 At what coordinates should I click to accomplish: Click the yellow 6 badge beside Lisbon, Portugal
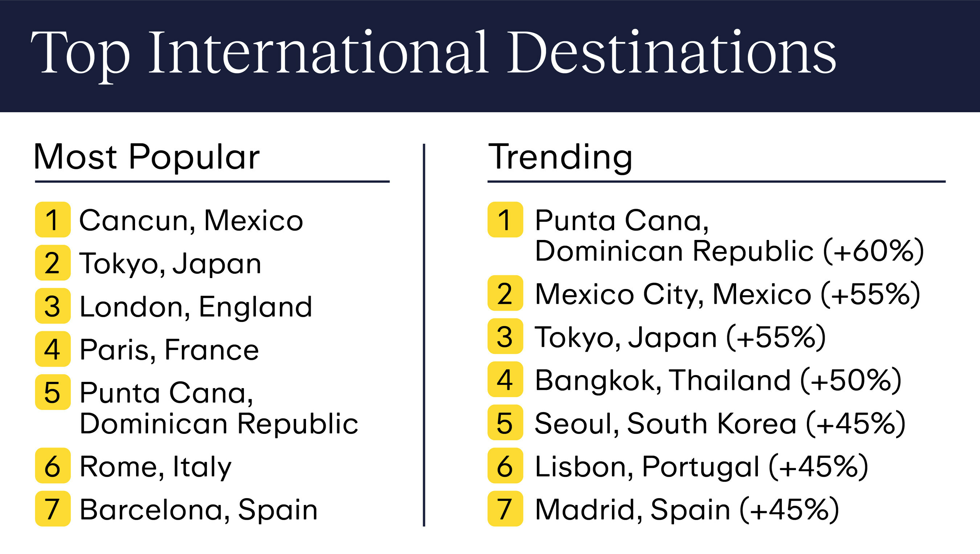[505, 466]
